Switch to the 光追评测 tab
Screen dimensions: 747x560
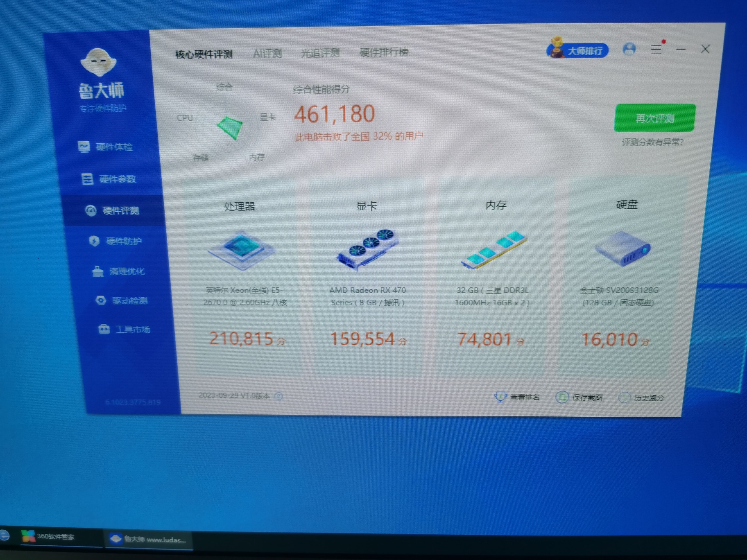(320, 53)
